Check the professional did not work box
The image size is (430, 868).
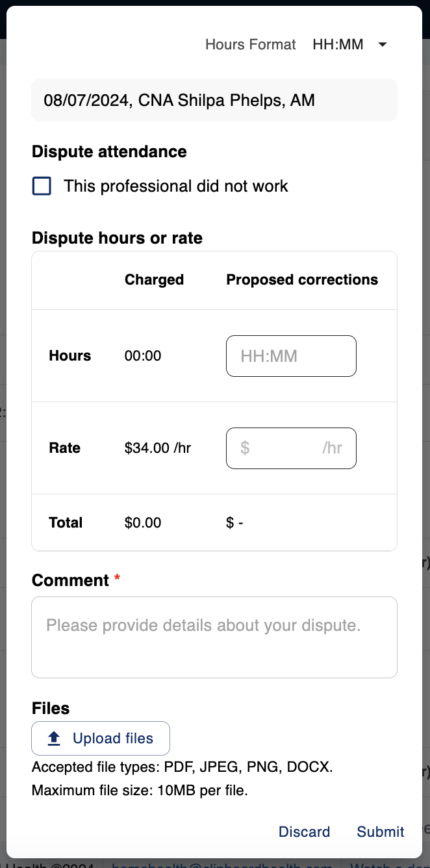click(42, 186)
